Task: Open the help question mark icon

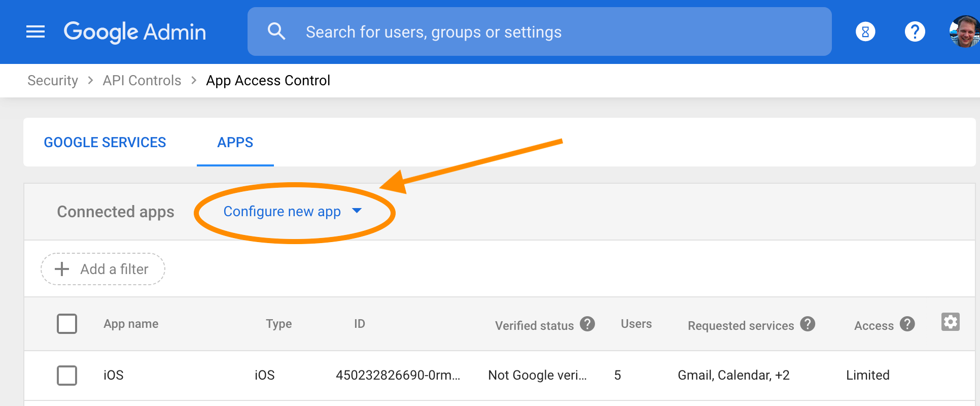Action: tap(915, 32)
